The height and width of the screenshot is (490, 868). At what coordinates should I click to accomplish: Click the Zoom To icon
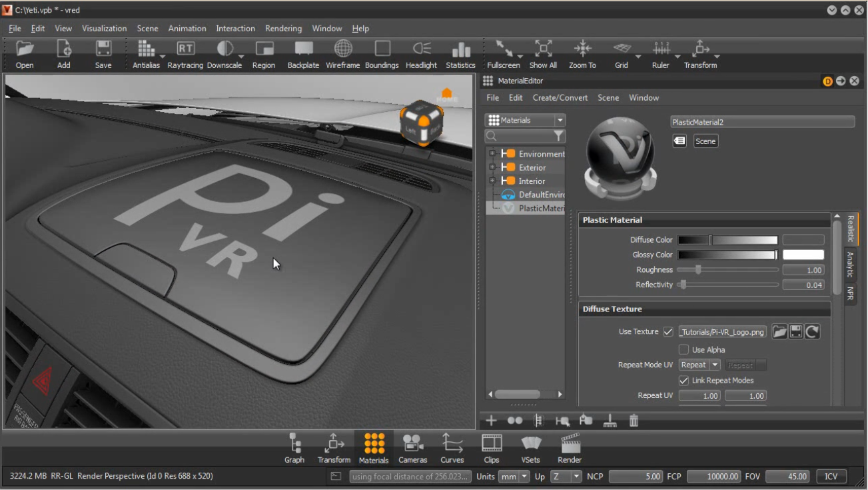click(x=582, y=49)
